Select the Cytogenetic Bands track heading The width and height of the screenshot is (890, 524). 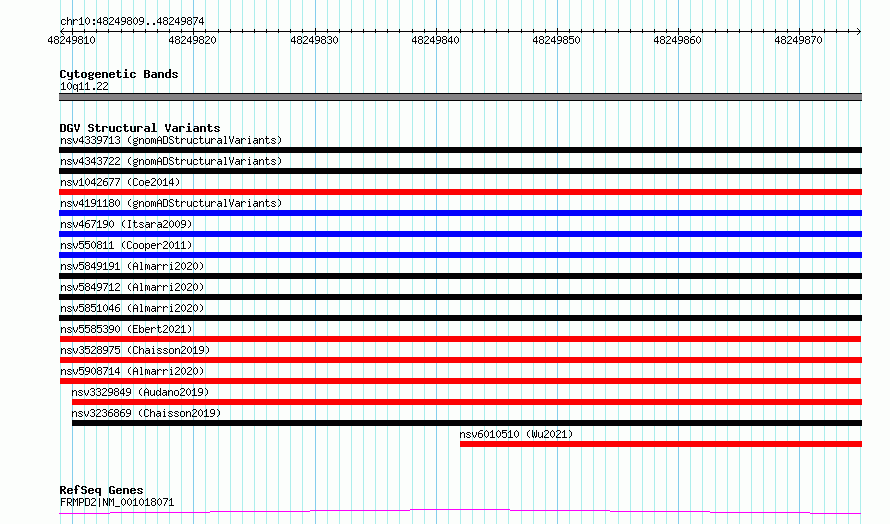(x=119, y=74)
